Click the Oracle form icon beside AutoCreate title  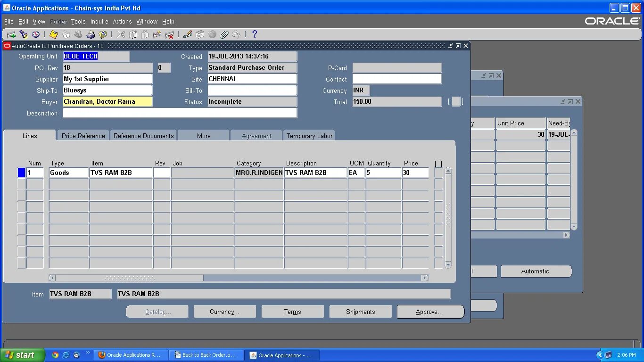[7, 46]
